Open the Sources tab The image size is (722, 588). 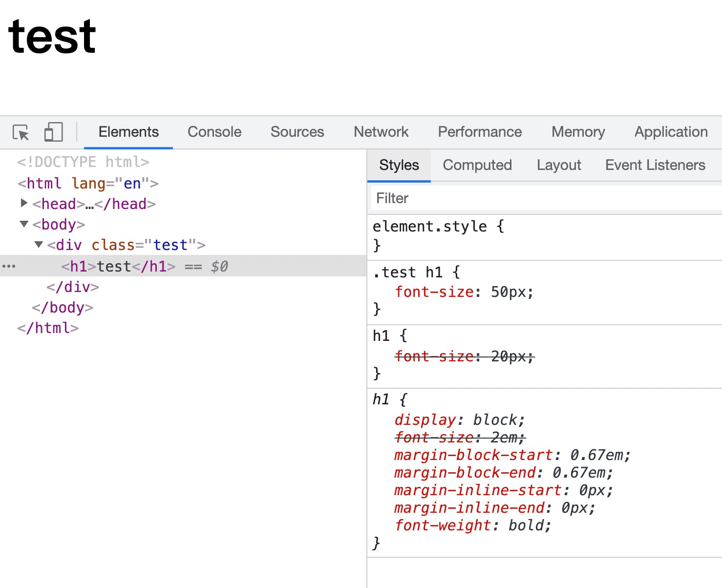click(x=297, y=132)
